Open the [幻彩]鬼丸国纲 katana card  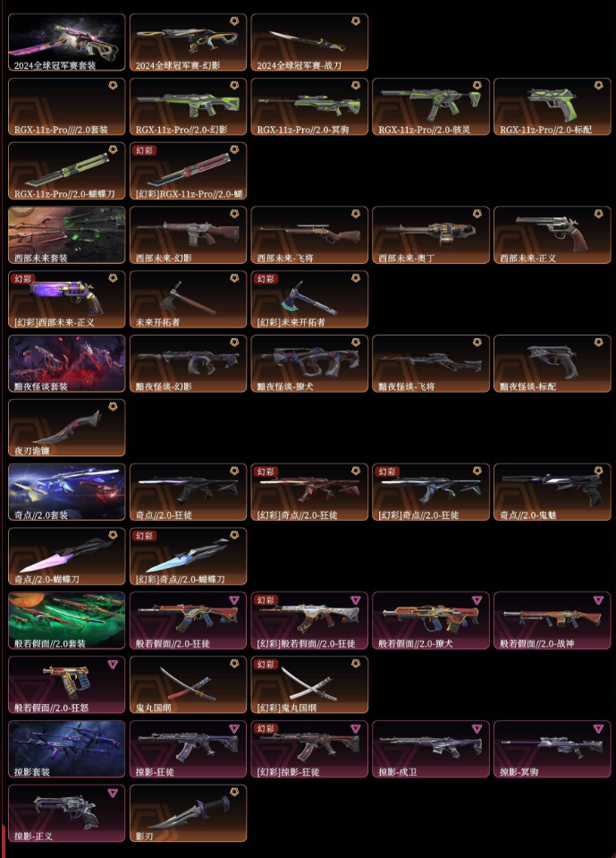pos(309,685)
